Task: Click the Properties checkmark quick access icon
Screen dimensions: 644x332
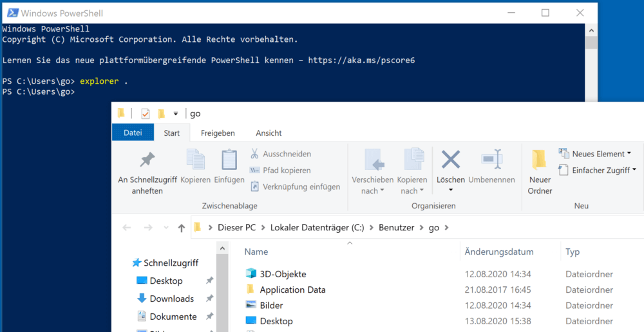Action: pyautogui.click(x=145, y=114)
